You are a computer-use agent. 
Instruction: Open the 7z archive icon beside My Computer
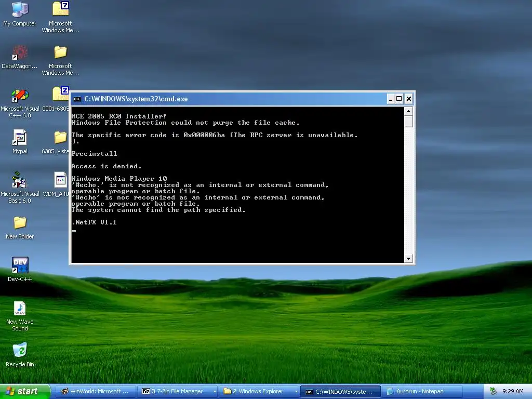[x=60, y=16]
